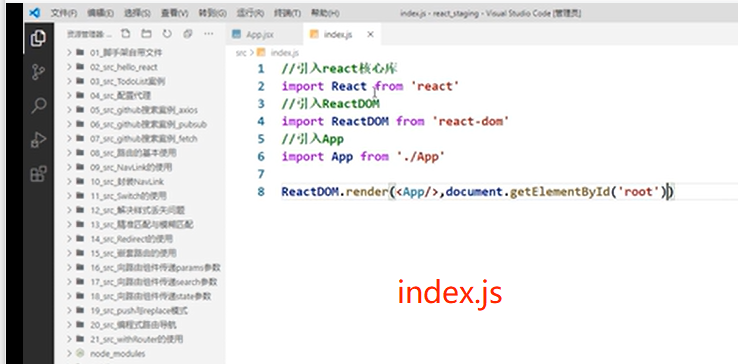
Task: Select the 13_src_精准匹配与模糊匹配 folder
Action: click(x=141, y=224)
